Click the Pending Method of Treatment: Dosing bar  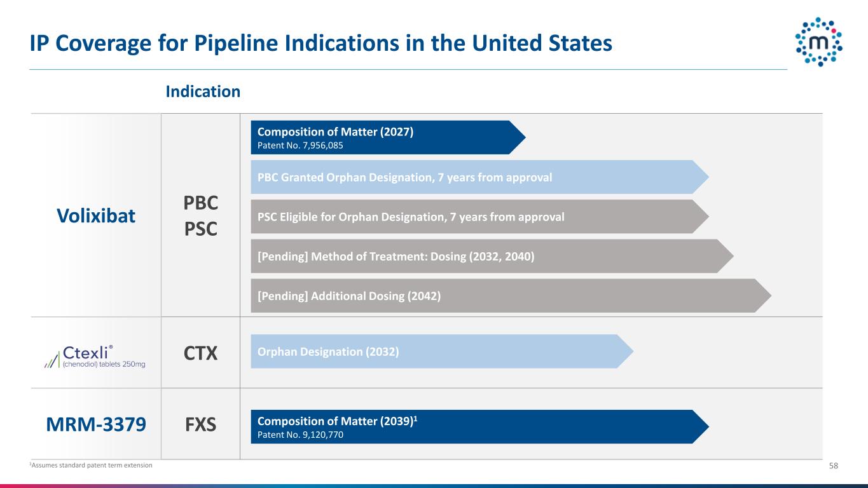click(x=492, y=256)
